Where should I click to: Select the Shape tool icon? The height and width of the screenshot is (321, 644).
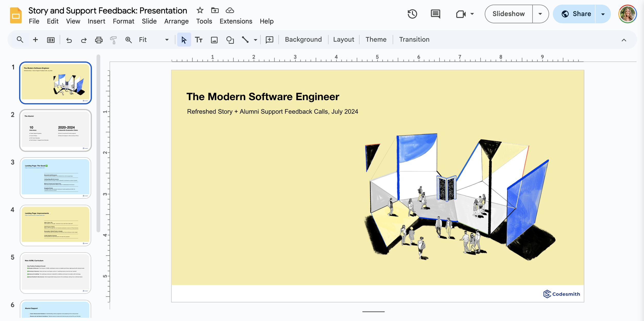(x=230, y=40)
